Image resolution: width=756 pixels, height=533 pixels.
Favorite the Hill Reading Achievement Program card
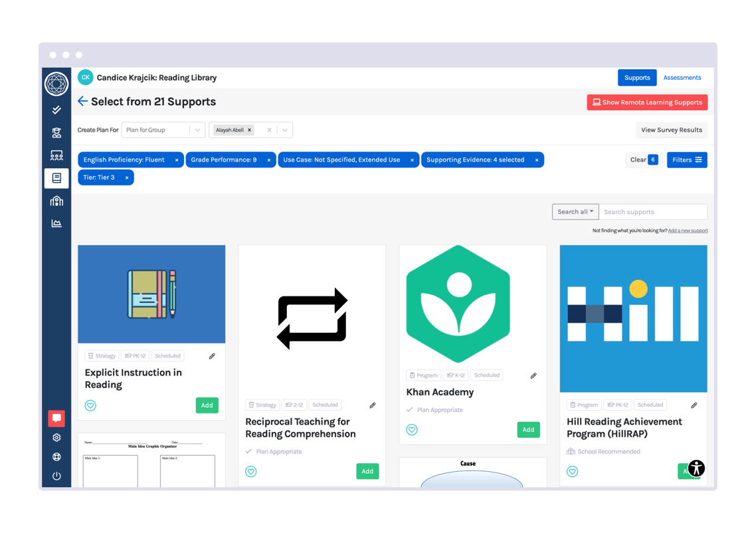(x=573, y=471)
